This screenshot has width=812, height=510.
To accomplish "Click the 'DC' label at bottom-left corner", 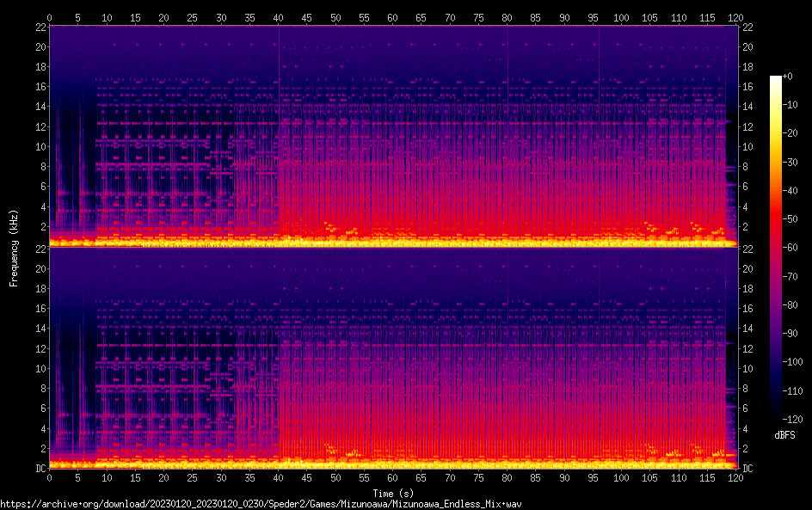I will point(39,469).
